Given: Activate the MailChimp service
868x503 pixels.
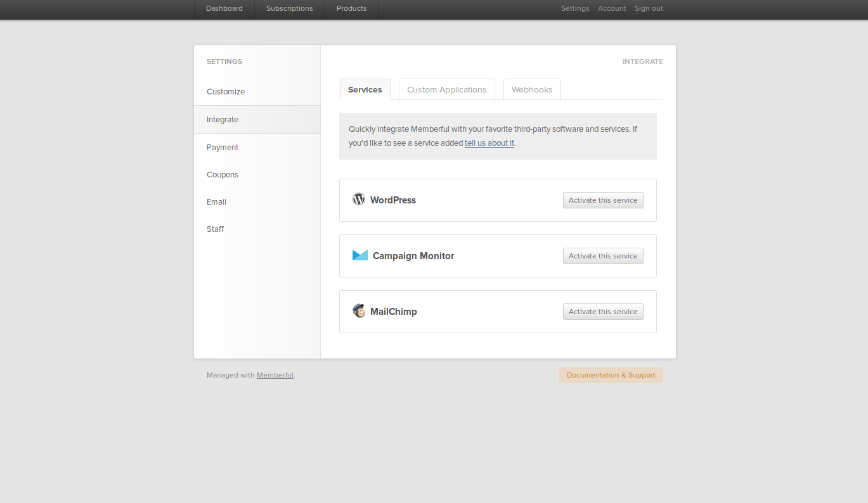Looking at the screenshot, I should click(603, 312).
